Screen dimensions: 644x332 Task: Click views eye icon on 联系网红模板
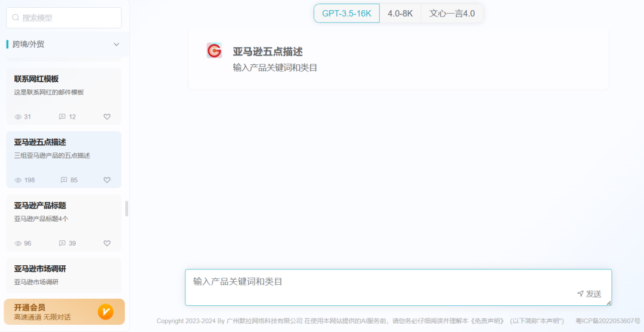tap(18, 117)
